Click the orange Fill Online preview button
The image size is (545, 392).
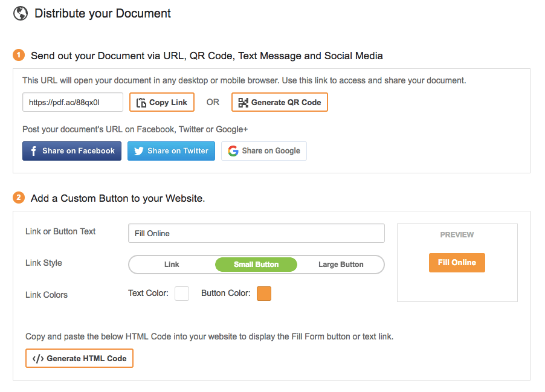(x=457, y=263)
